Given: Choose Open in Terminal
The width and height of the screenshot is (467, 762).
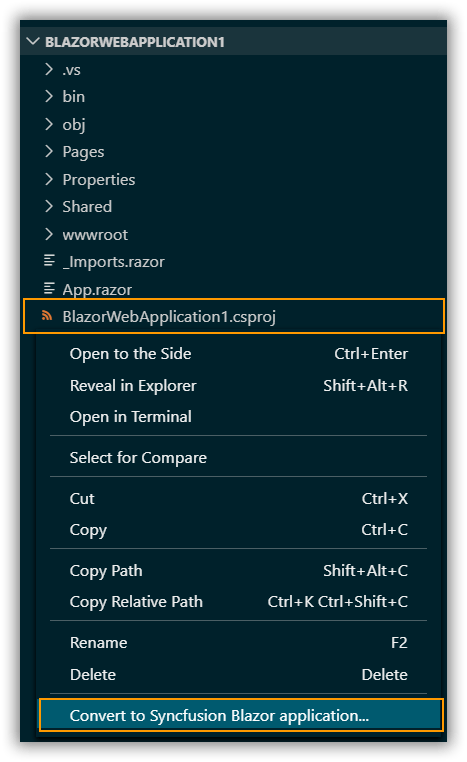Looking at the screenshot, I should 239,417.
